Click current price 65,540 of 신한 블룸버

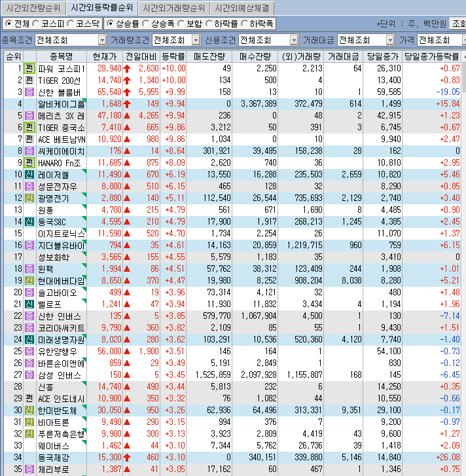(x=109, y=92)
